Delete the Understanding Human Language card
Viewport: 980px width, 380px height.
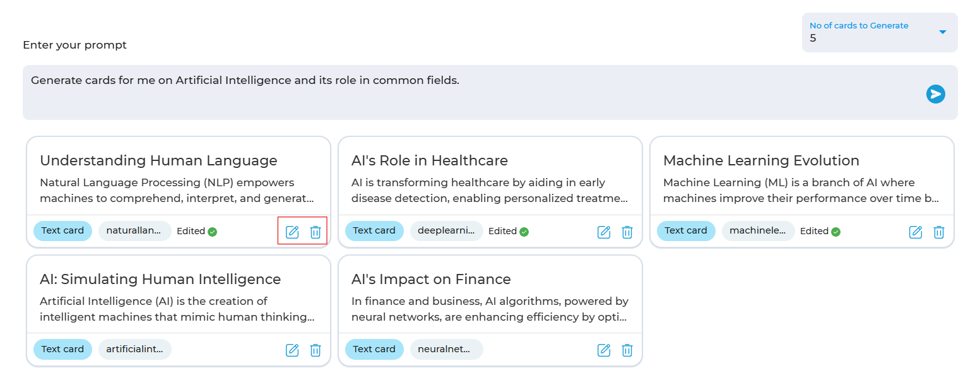click(x=316, y=232)
